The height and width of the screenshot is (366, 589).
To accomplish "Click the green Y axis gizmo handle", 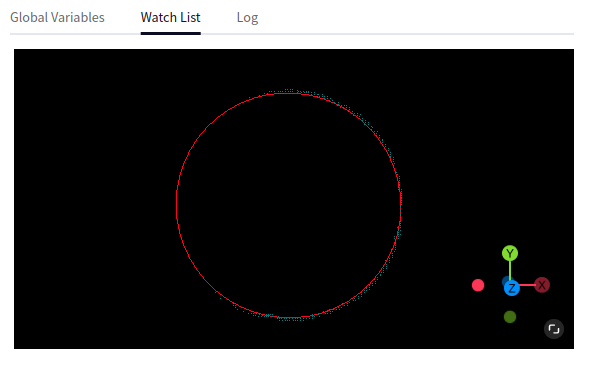I will [x=510, y=254].
